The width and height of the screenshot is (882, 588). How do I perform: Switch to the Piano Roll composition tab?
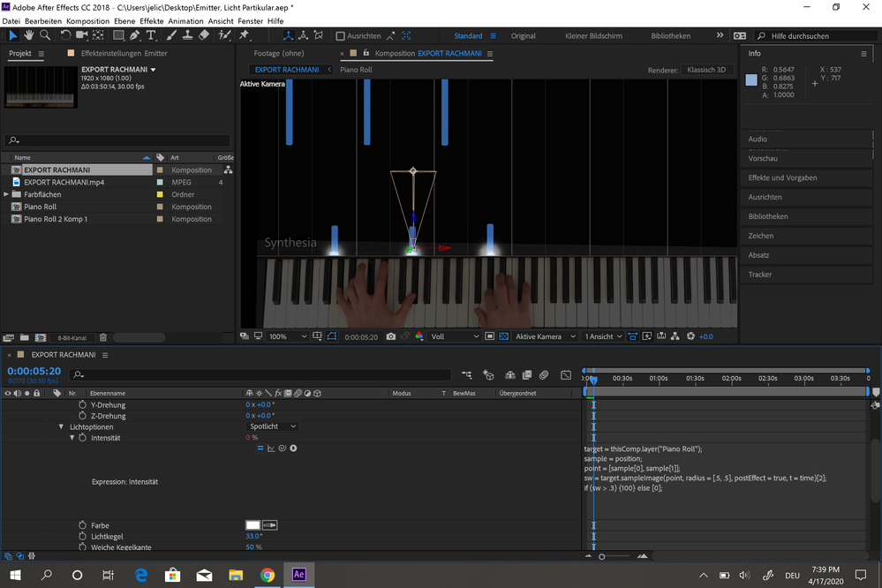(x=356, y=69)
